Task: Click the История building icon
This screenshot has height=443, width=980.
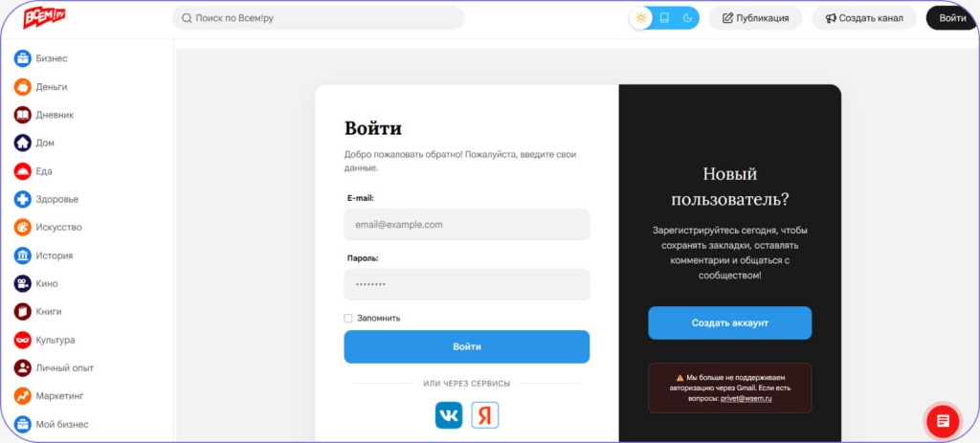Action: click(23, 255)
